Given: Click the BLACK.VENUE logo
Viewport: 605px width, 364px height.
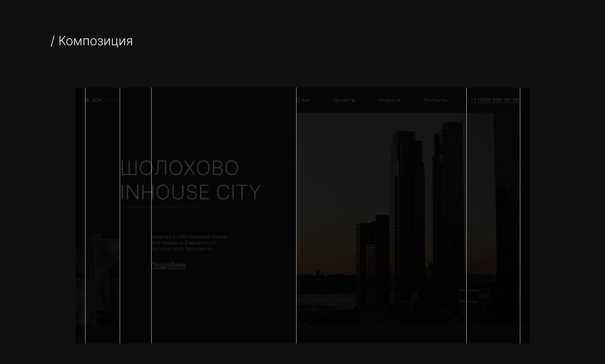Looking at the screenshot, I should tap(102, 100).
